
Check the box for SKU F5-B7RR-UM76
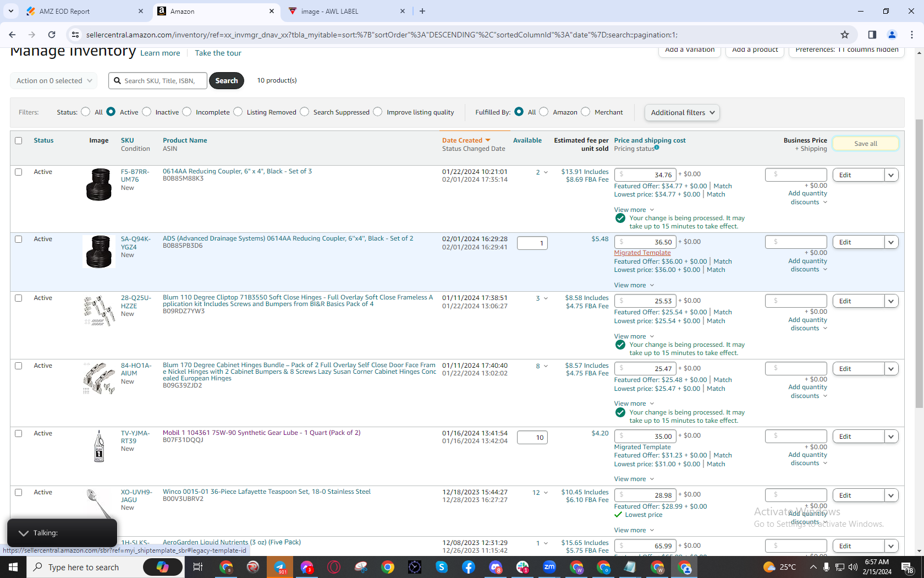click(19, 172)
